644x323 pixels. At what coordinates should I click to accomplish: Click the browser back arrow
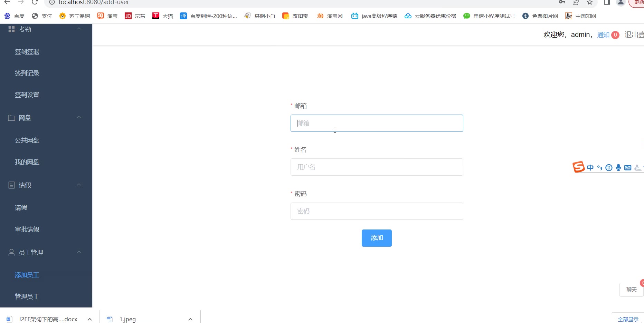pos(7,2)
